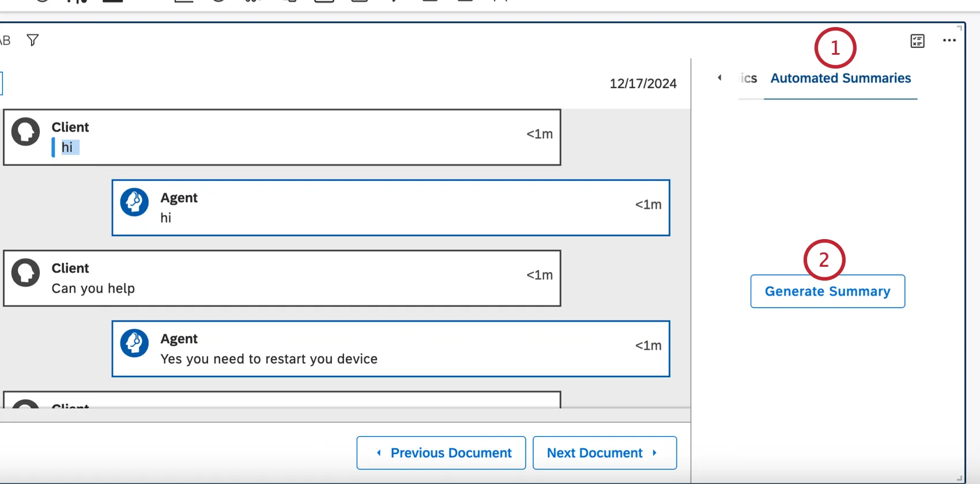The image size is (980, 484).
Task: Select the Agent "hi" message text
Action: tap(166, 218)
